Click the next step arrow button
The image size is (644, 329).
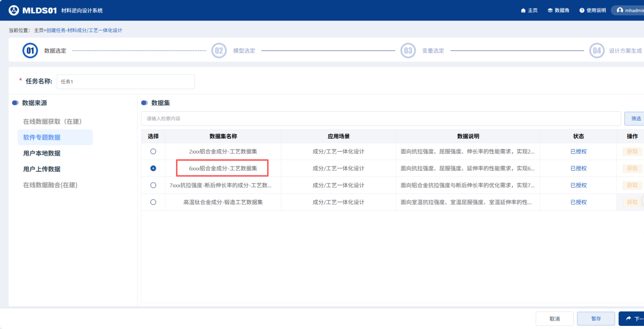point(631,319)
